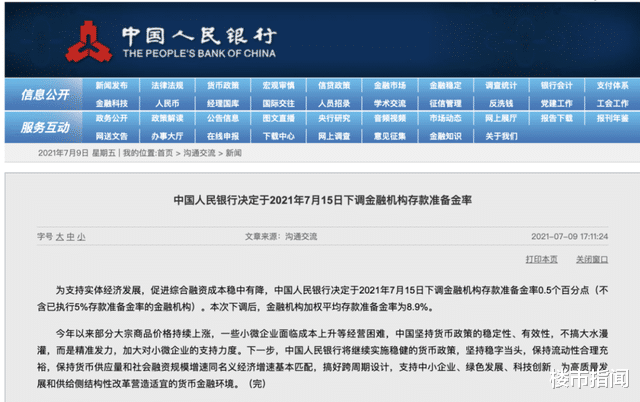The width and height of the screenshot is (640, 402).
Task: Open the 下载中心 section
Action: tap(278, 136)
